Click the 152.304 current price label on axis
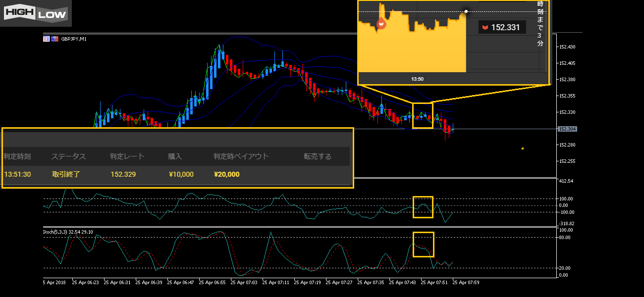 [566, 129]
